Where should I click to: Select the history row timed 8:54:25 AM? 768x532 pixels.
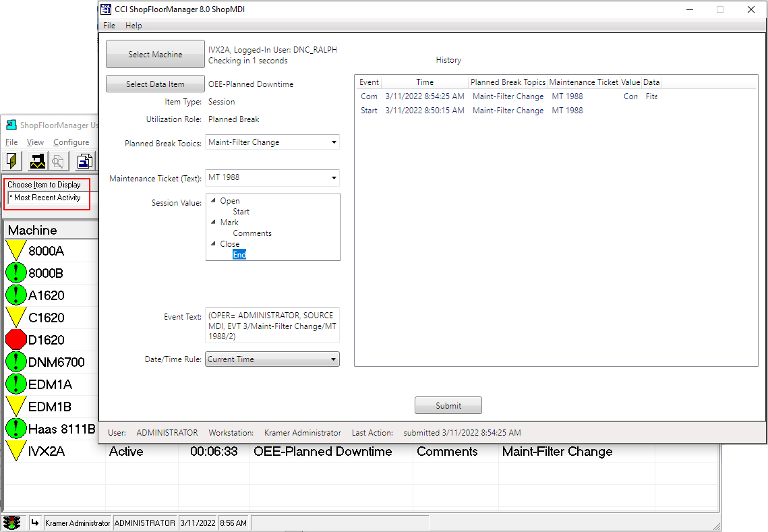508,96
